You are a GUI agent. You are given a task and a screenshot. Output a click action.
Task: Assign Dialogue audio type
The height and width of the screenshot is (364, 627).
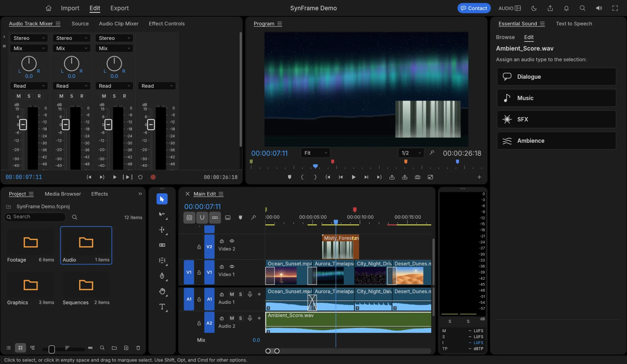click(x=556, y=77)
